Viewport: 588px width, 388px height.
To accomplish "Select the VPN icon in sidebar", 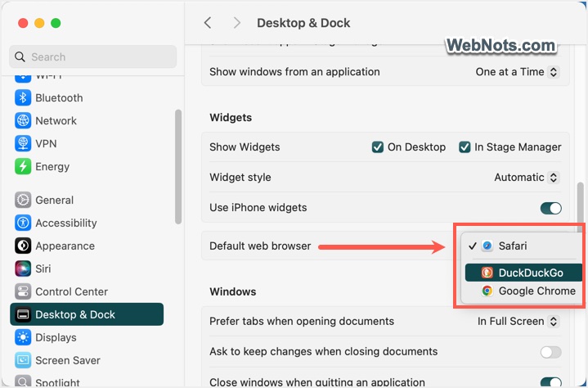I will (23, 144).
